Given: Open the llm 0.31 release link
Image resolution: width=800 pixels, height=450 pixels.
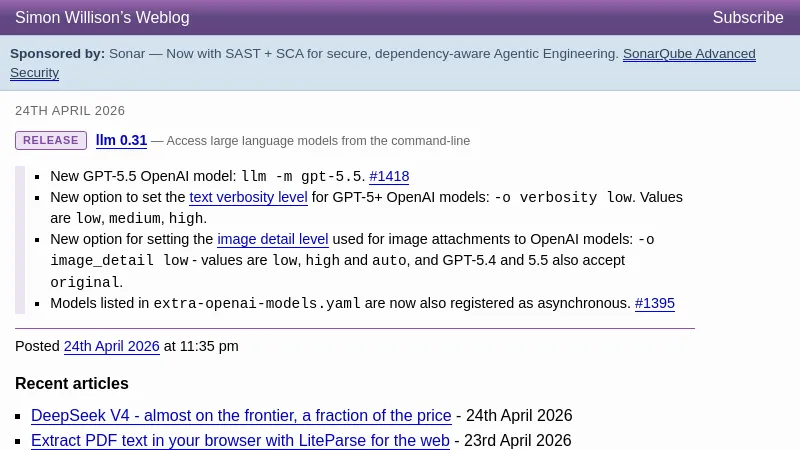Looking at the screenshot, I should coord(121,141).
